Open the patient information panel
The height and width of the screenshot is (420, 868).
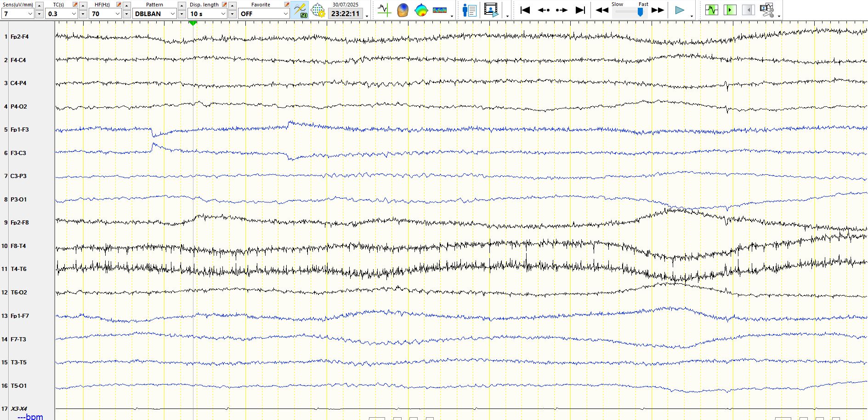point(469,10)
